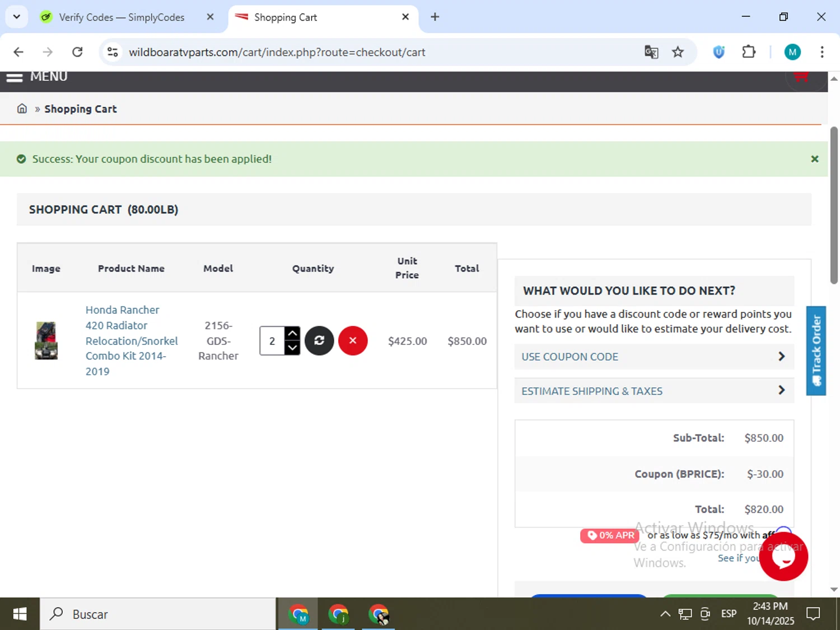840x630 pixels.
Task: Click the translate page icon
Action: [x=651, y=52]
